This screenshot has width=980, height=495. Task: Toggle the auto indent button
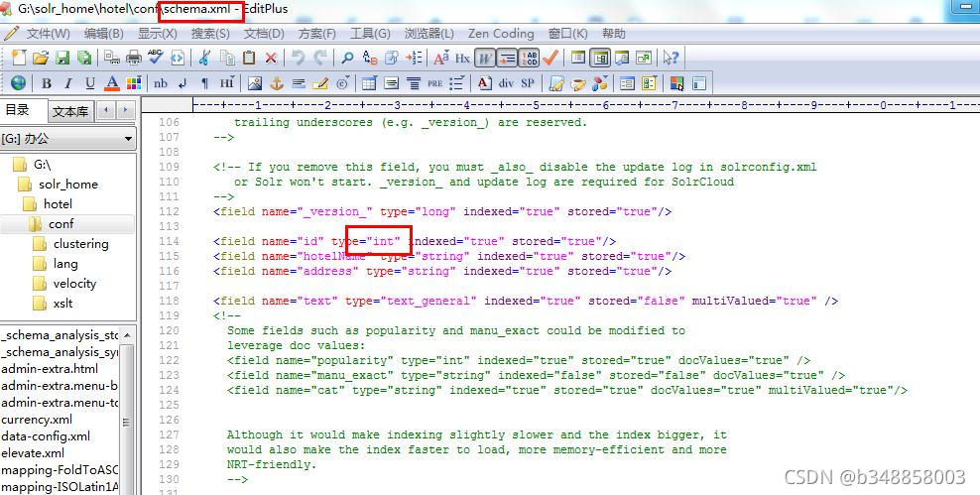(x=507, y=58)
